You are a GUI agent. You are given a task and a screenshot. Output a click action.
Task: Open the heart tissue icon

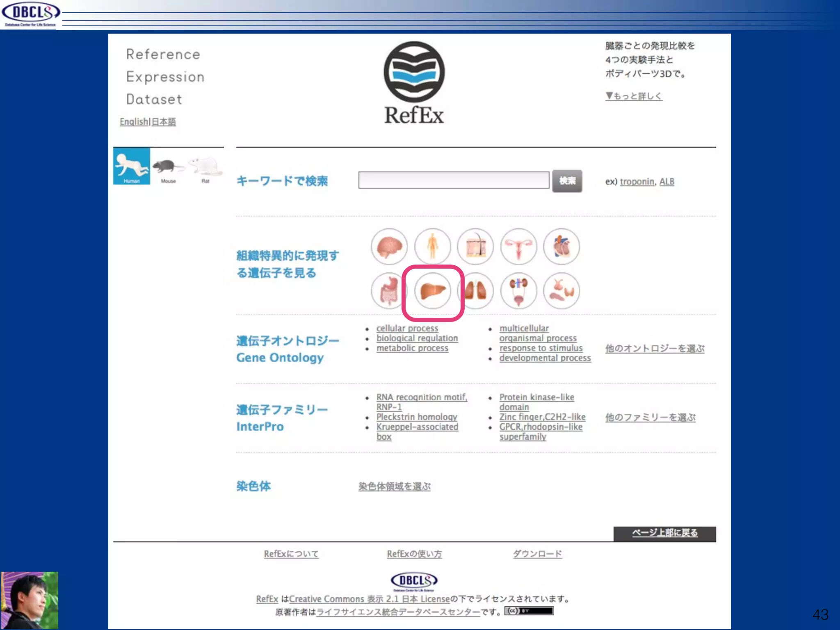[x=562, y=247]
